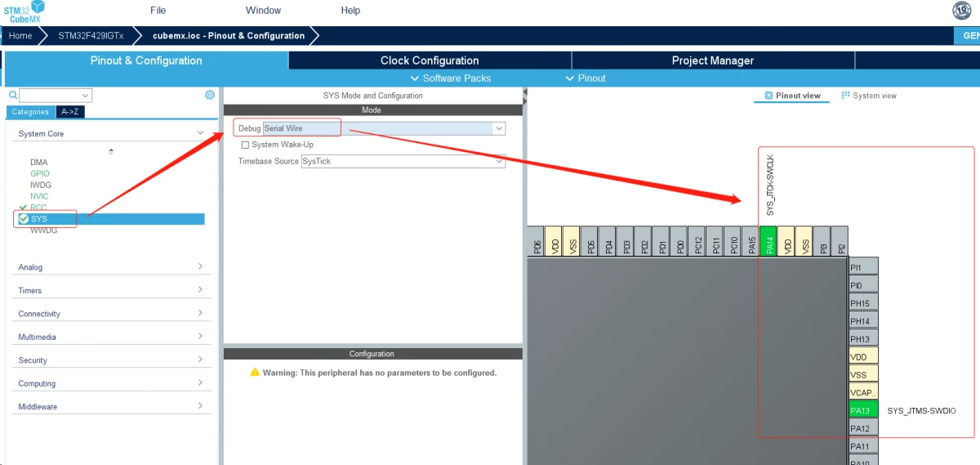The width and height of the screenshot is (980, 465).
Task: Expand the Timers category
Action: pos(200,290)
